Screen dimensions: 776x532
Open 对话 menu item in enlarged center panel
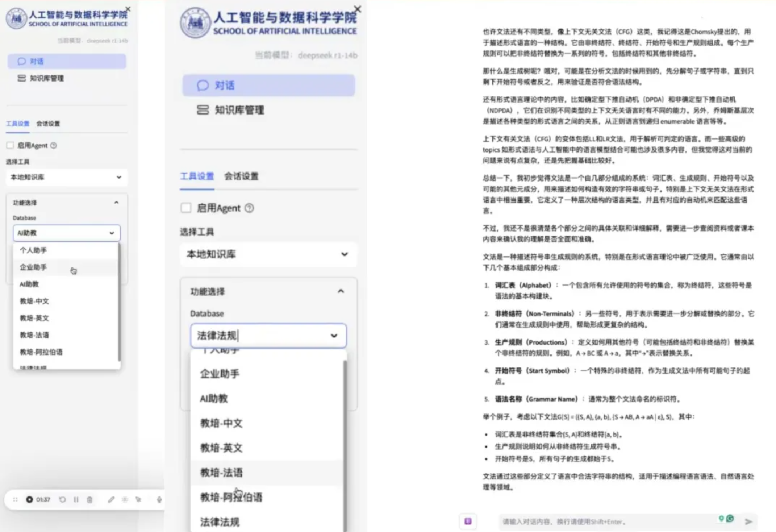(x=268, y=85)
